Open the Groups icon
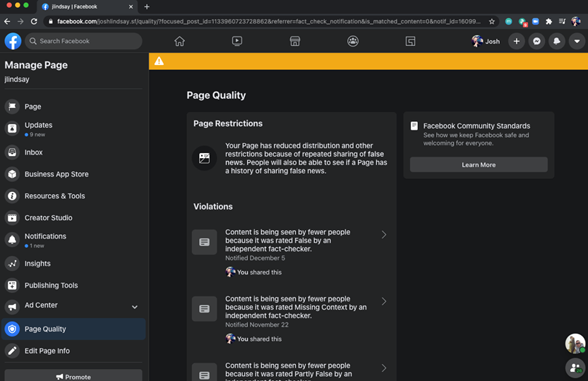The height and width of the screenshot is (381, 588). pos(353,41)
